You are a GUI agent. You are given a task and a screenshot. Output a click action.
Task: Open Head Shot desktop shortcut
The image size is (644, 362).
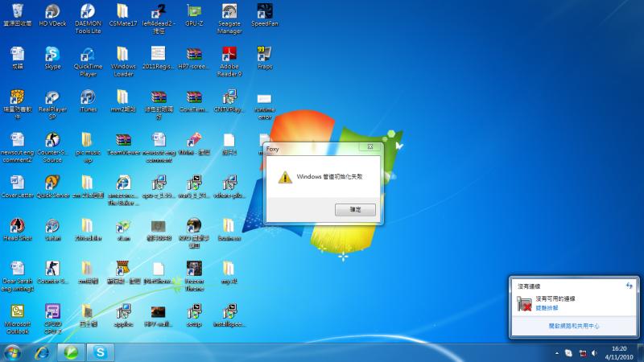tap(17, 230)
